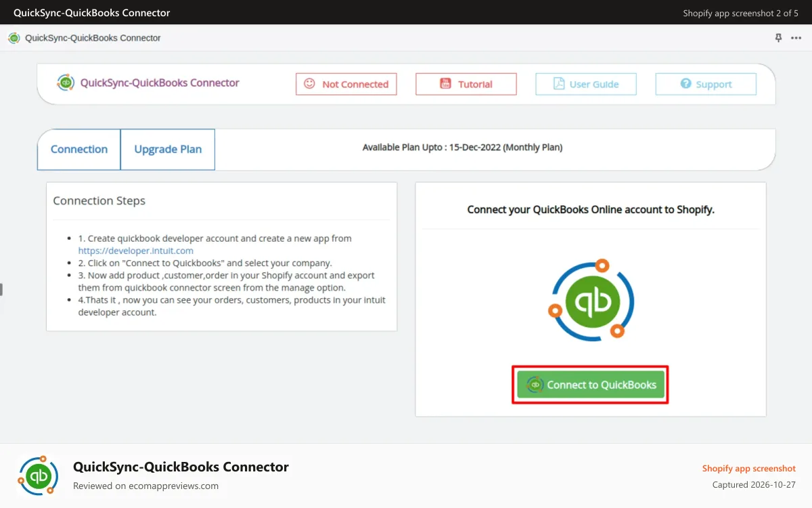The width and height of the screenshot is (812, 508).
Task: Click the QuickSync-QuickBooks Connector header title
Action: pos(160,83)
